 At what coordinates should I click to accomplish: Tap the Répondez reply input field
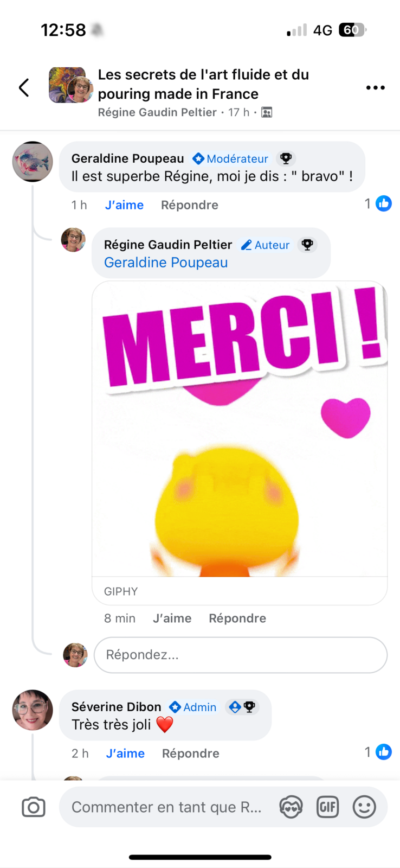point(240,655)
